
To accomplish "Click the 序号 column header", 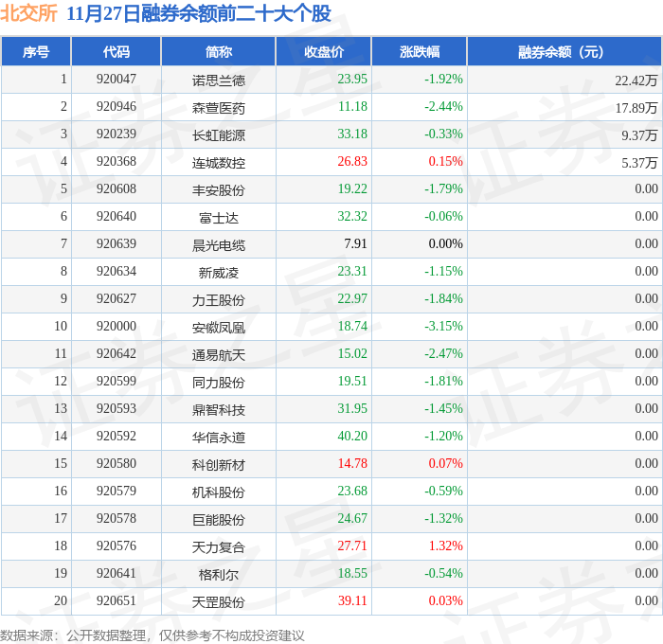I will click(x=36, y=51).
